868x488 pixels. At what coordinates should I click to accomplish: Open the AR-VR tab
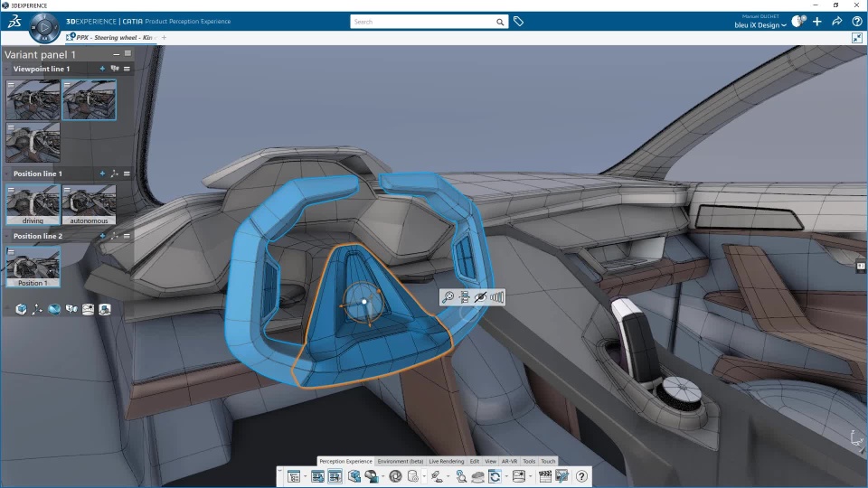click(x=509, y=462)
